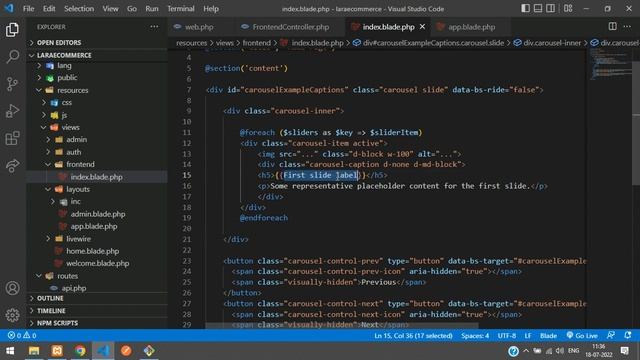Open the Manage gear icon
640x360 pixels.
tap(12, 315)
